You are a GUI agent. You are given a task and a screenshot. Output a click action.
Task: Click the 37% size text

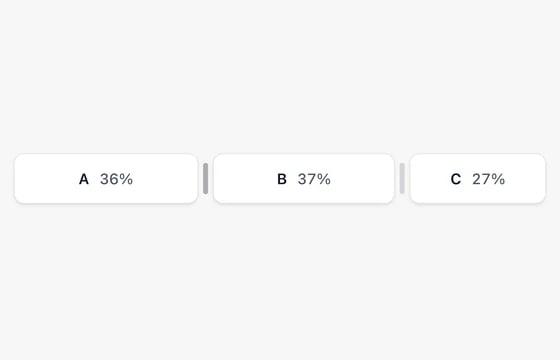click(x=314, y=179)
